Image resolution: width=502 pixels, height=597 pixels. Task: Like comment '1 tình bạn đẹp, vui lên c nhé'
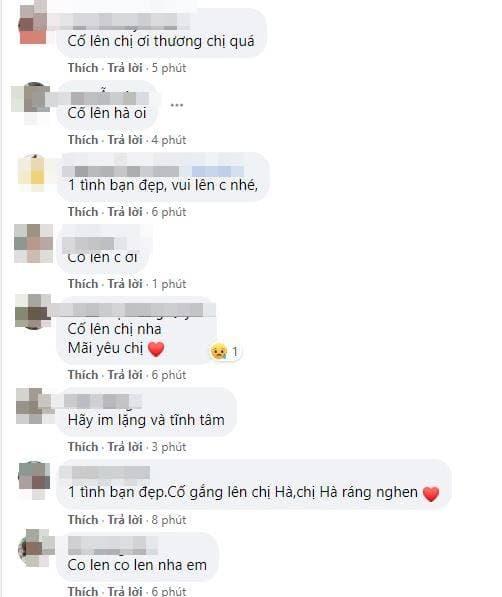(x=83, y=212)
